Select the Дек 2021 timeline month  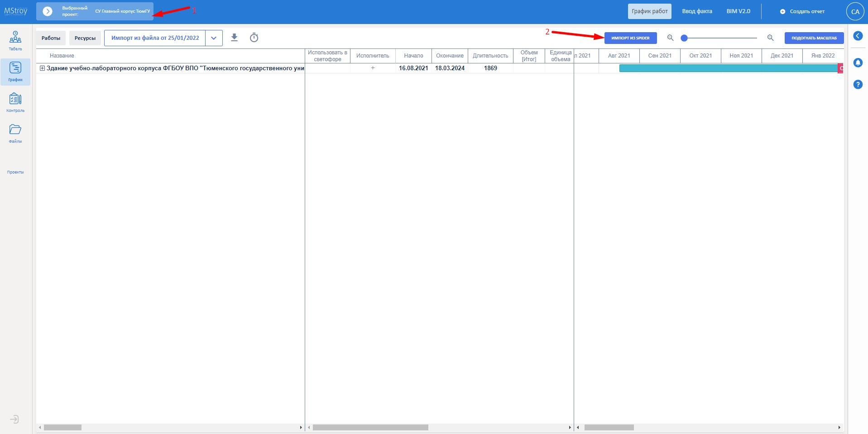(782, 56)
